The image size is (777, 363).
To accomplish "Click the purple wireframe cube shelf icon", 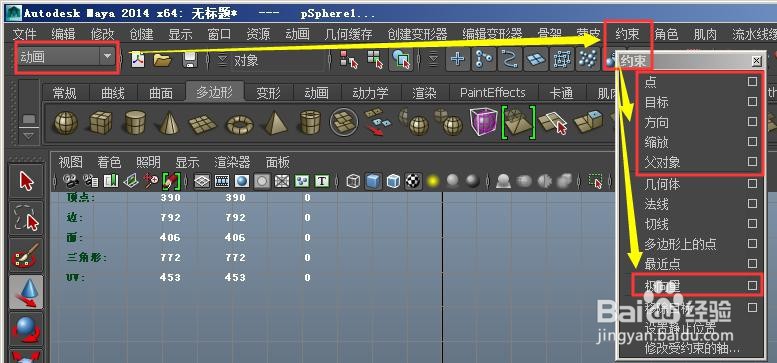I will click(483, 122).
